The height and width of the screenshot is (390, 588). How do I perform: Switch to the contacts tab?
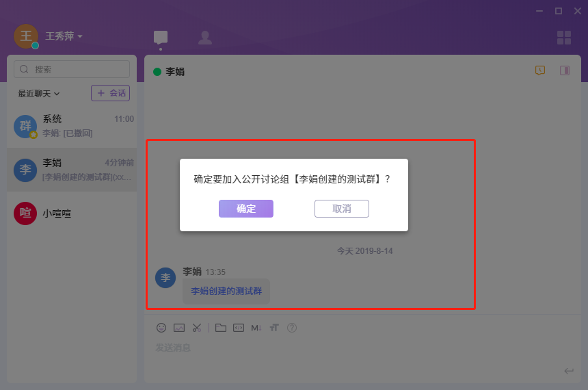pyautogui.click(x=204, y=38)
